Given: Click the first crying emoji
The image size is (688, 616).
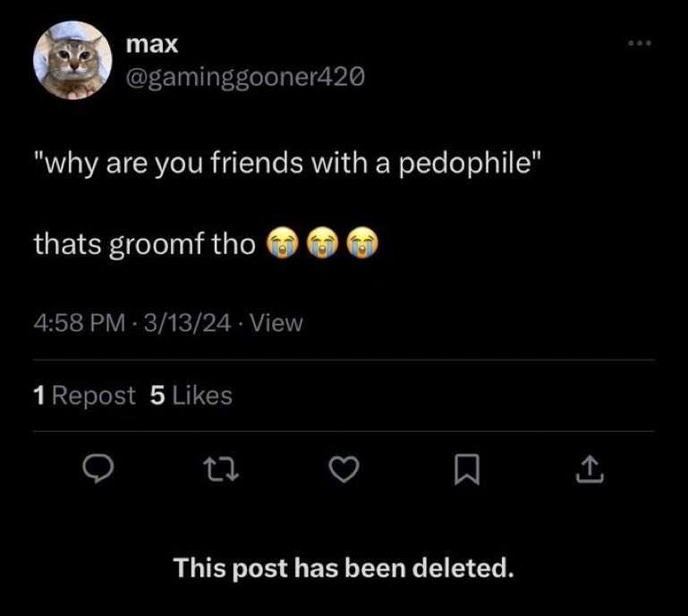Looking at the screenshot, I should point(283,243).
